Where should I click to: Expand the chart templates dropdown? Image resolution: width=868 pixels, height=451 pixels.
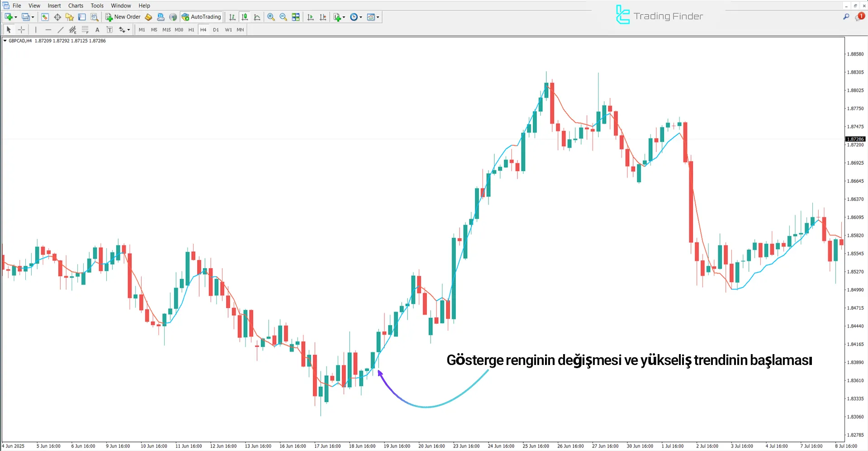(378, 17)
